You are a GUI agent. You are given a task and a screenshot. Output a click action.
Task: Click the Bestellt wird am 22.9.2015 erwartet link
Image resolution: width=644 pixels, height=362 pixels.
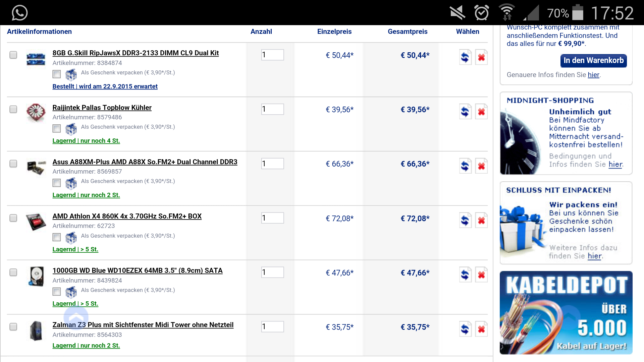(x=105, y=86)
